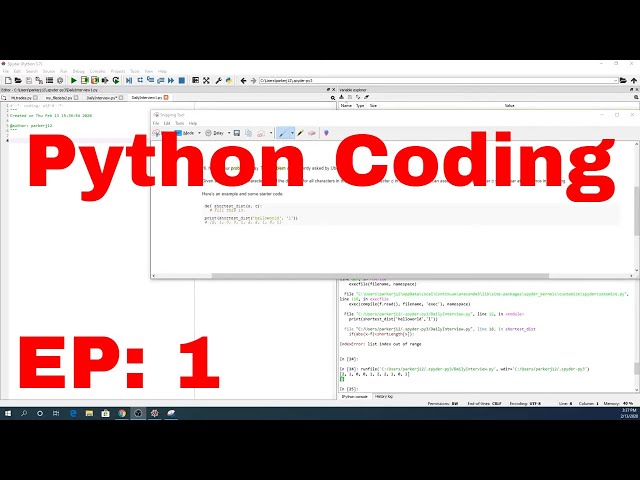640x480 pixels.
Task: Go back with the left arrow
Action: click(243, 80)
